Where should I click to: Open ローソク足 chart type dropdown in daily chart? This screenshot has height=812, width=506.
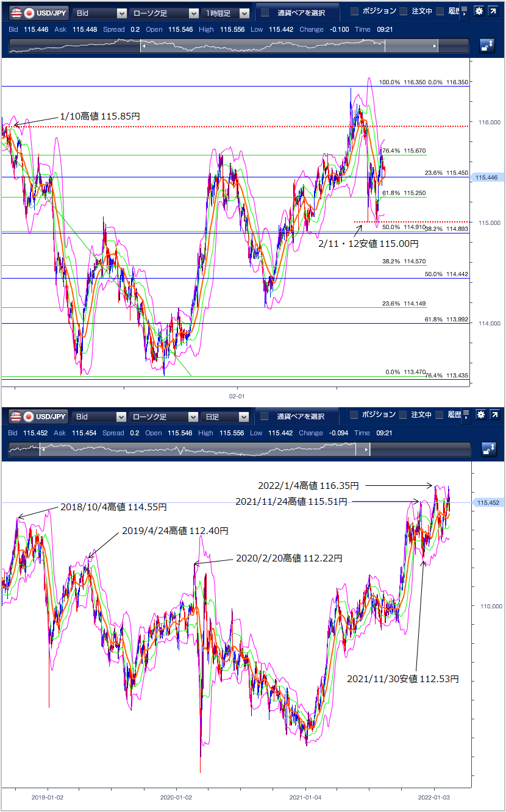pos(163,417)
